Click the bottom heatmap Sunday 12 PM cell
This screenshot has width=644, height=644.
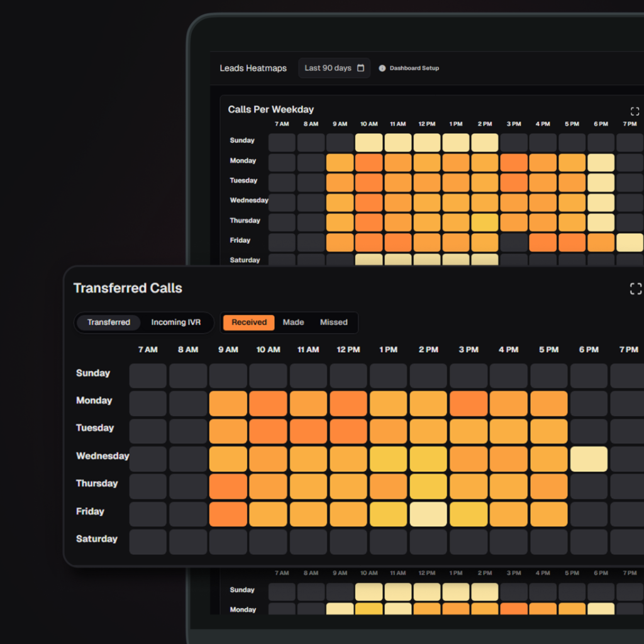point(427,592)
